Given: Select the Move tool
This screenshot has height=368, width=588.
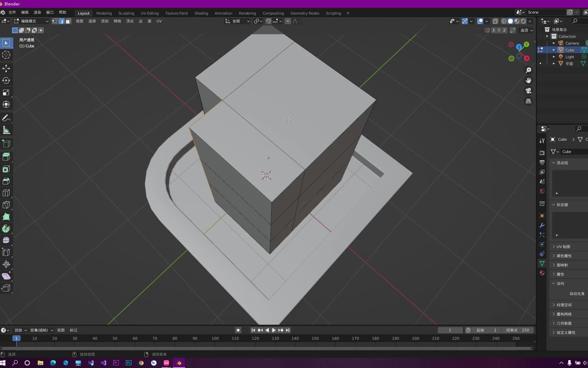Looking at the screenshot, I should [x=6, y=68].
